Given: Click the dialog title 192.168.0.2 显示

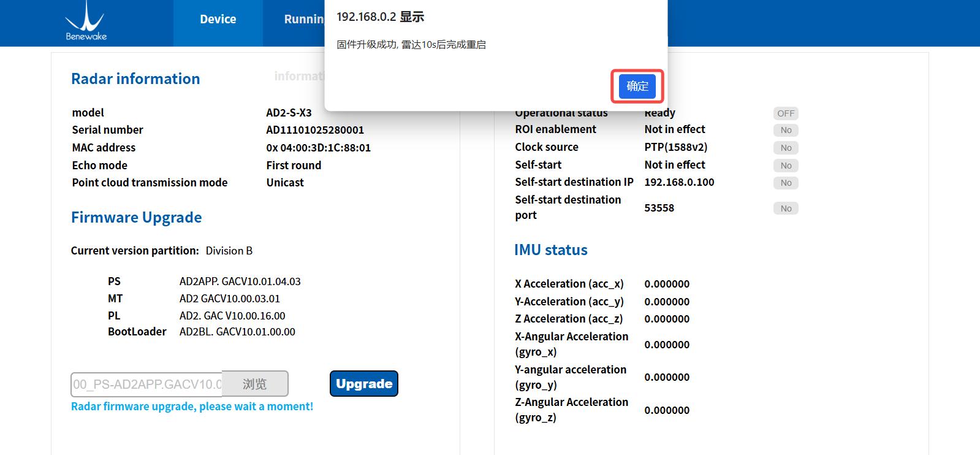Looking at the screenshot, I should 381,17.
